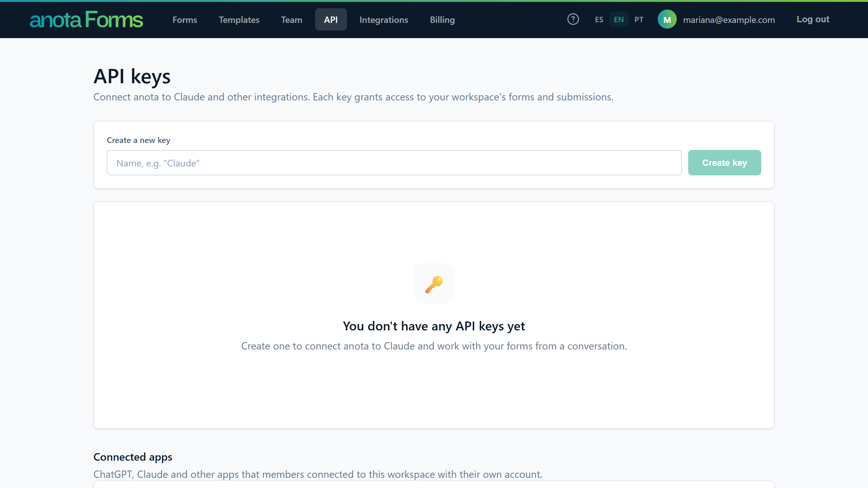Focus the new key name input field
The height and width of the screenshot is (488, 868).
[x=394, y=163]
